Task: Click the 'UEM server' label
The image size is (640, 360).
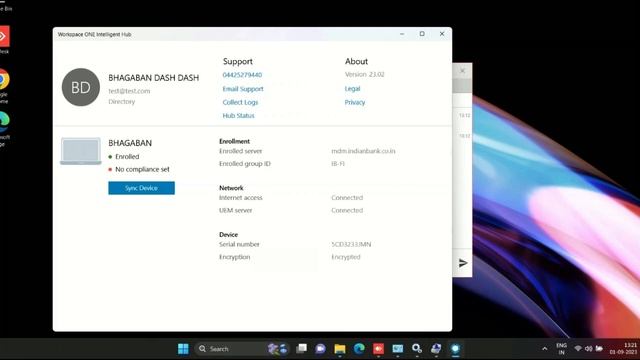Action: [x=236, y=210]
